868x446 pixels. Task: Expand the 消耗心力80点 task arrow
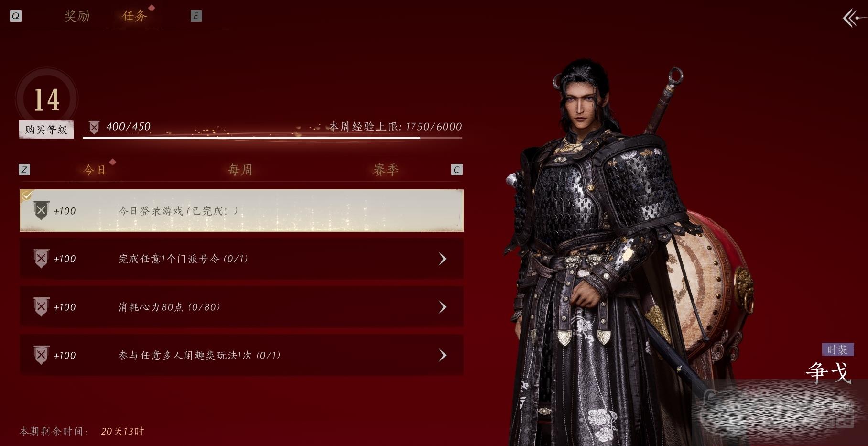tap(443, 307)
